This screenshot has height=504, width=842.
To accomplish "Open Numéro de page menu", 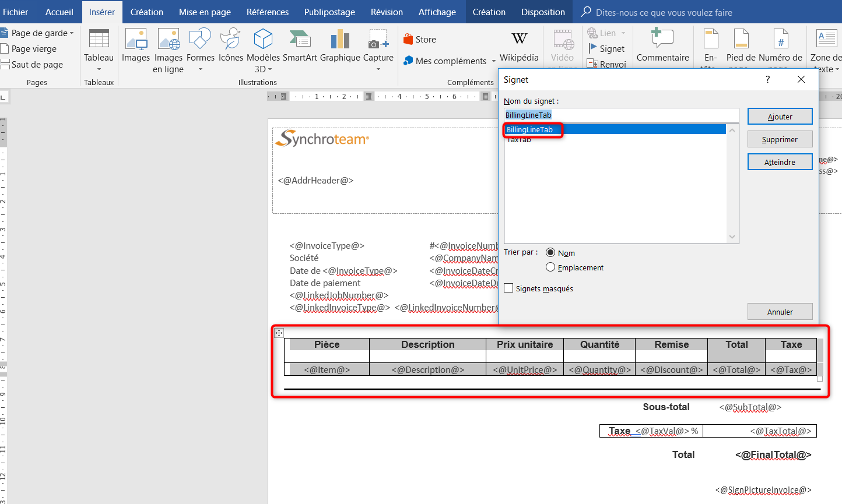I will [781, 48].
